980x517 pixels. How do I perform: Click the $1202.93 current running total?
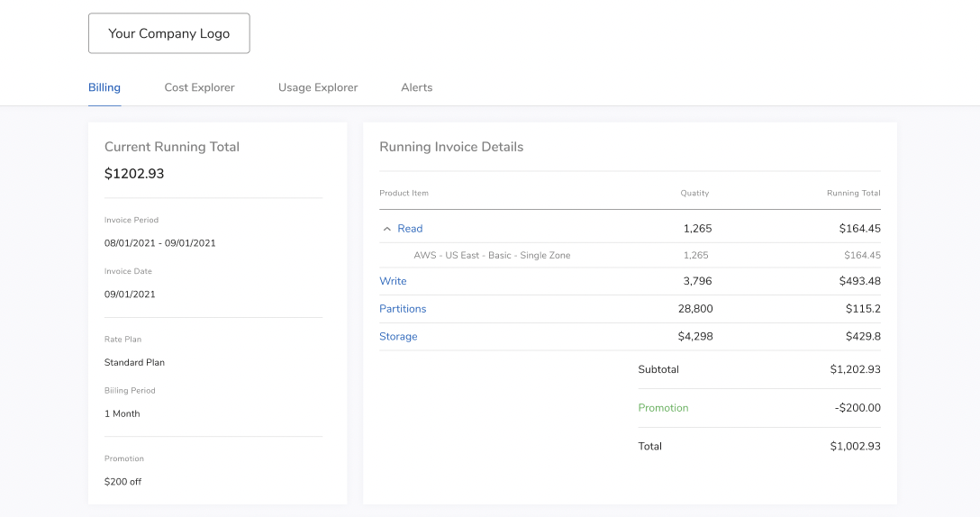pyautogui.click(x=134, y=174)
